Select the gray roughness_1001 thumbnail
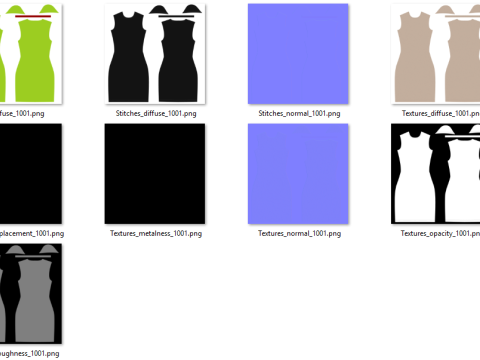The height and width of the screenshot is (360, 480). coord(31,294)
